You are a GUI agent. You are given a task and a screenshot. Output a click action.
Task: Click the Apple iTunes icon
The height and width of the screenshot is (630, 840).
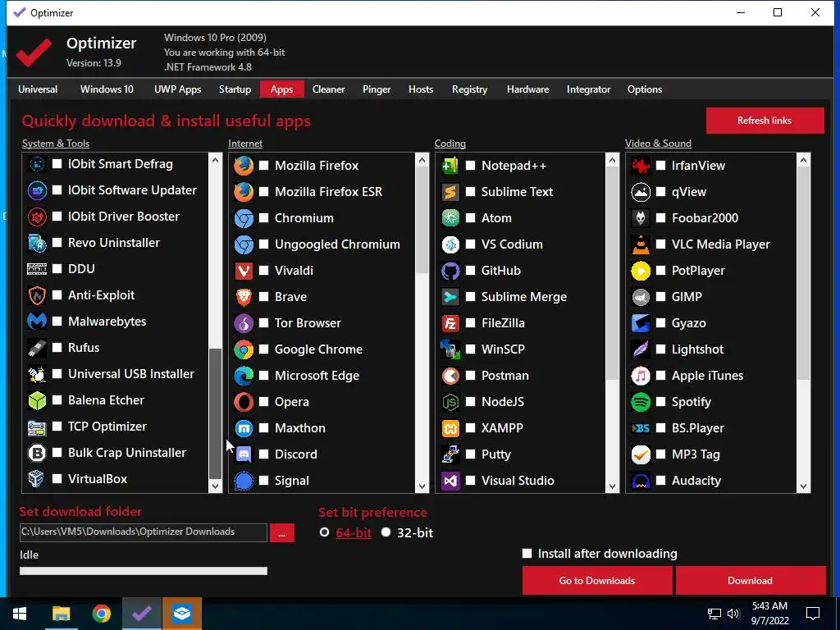pos(641,376)
